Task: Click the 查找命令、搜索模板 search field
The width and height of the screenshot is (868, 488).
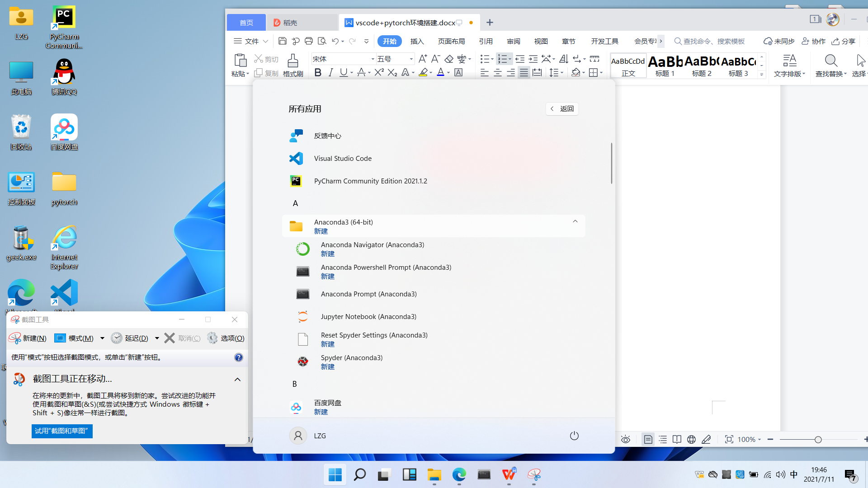Action: click(710, 41)
